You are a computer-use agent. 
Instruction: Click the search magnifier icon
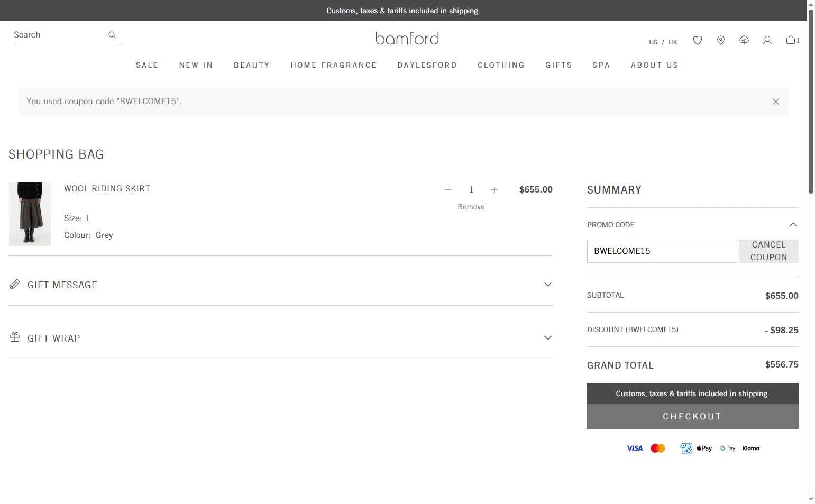112,35
